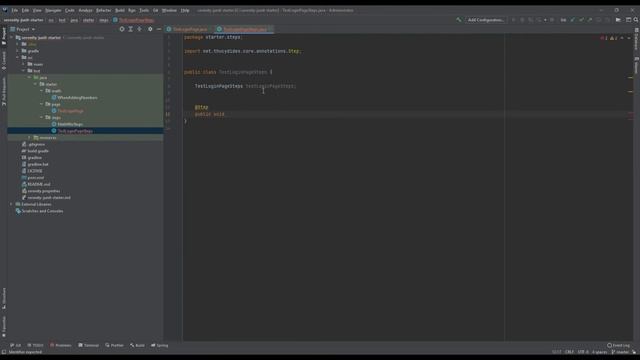Click the yellow warning stripe marker on editor scrollbar
This screenshot has height=360, width=640.
coord(631,78)
